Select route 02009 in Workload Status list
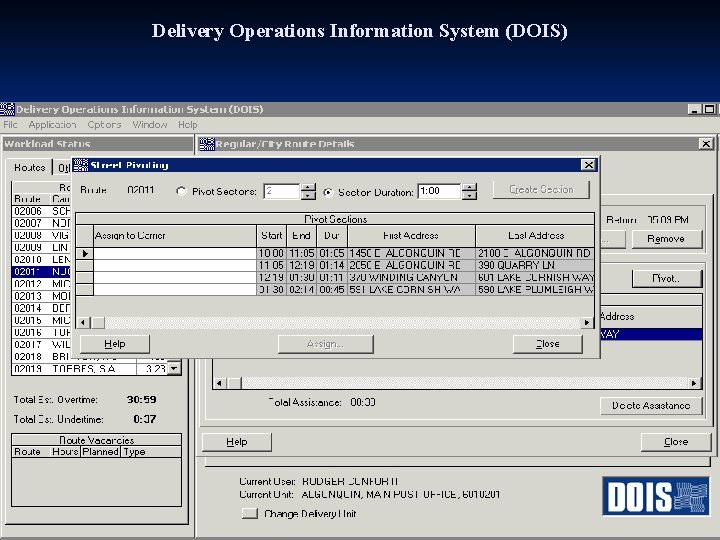Image resolution: width=720 pixels, height=540 pixels. click(x=41, y=248)
